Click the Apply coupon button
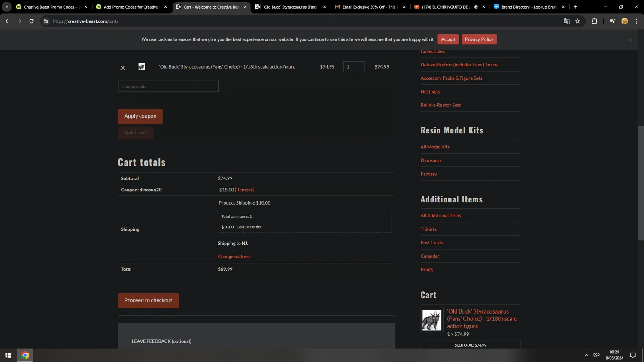This screenshot has height=362, width=644. pos(140,116)
